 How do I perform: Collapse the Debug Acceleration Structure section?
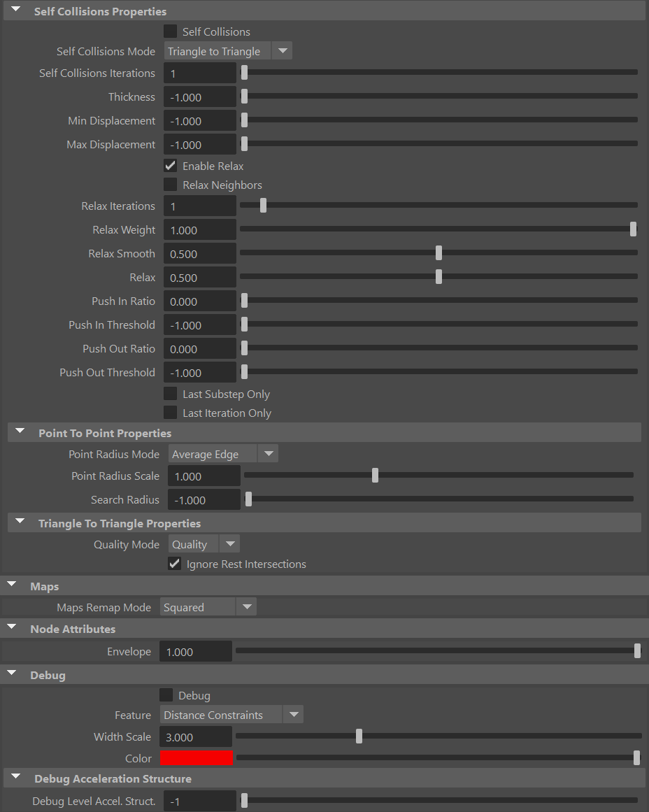[x=15, y=776]
